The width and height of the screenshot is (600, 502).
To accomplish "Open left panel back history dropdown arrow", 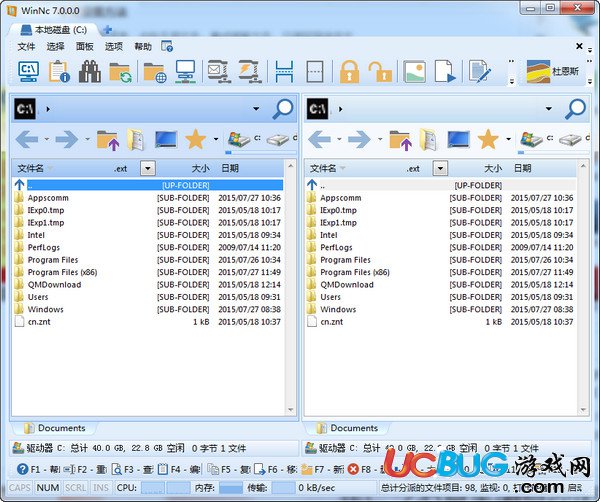I will click(47, 139).
